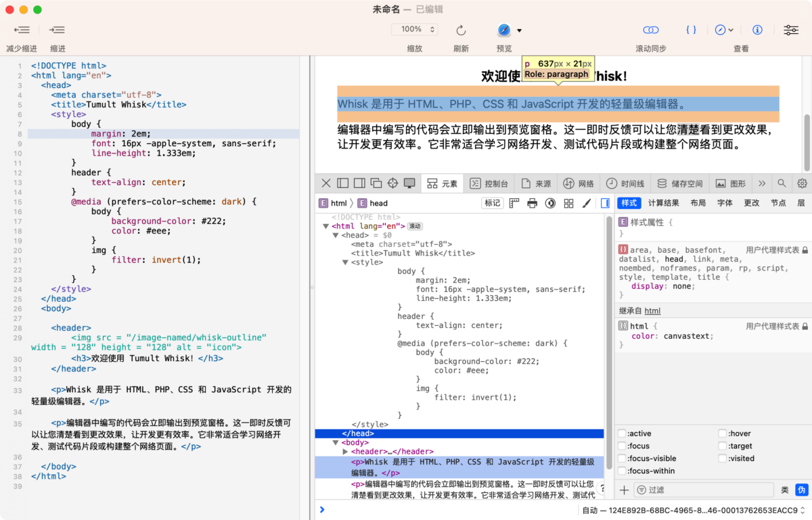Open the 布局 (Layout) sidebar tab

[x=698, y=203]
